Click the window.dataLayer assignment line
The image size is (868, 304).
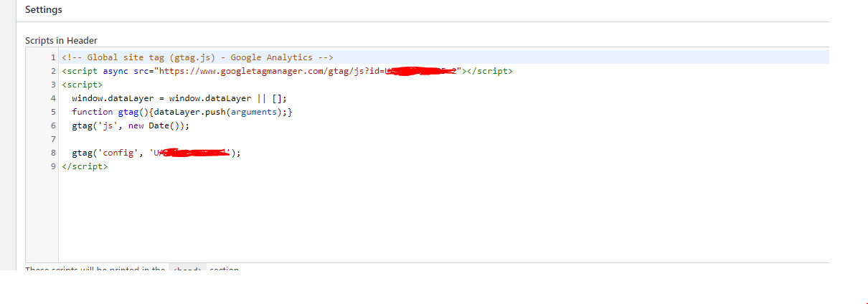179,98
